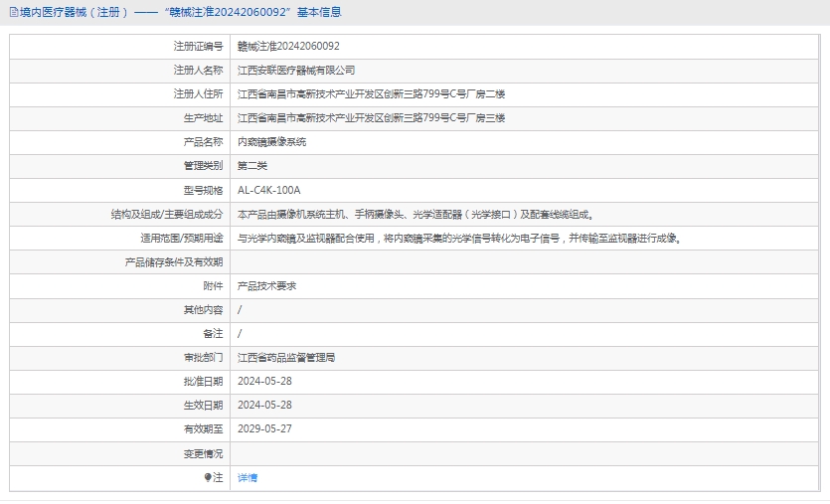The height and width of the screenshot is (504, 830).
Task: Click the 产品储存条件及有效期 row label
Action: (x=173, y=262)
